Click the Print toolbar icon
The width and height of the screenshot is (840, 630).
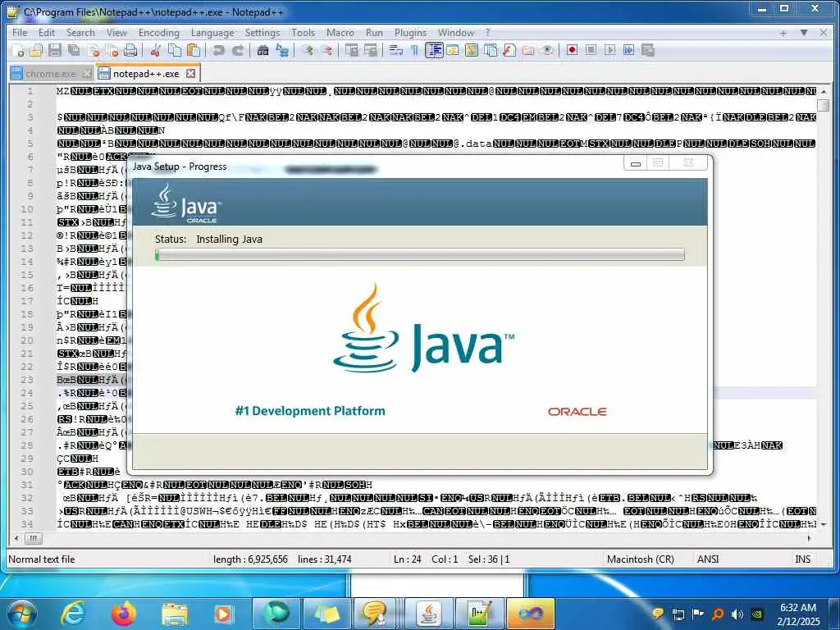130,50
